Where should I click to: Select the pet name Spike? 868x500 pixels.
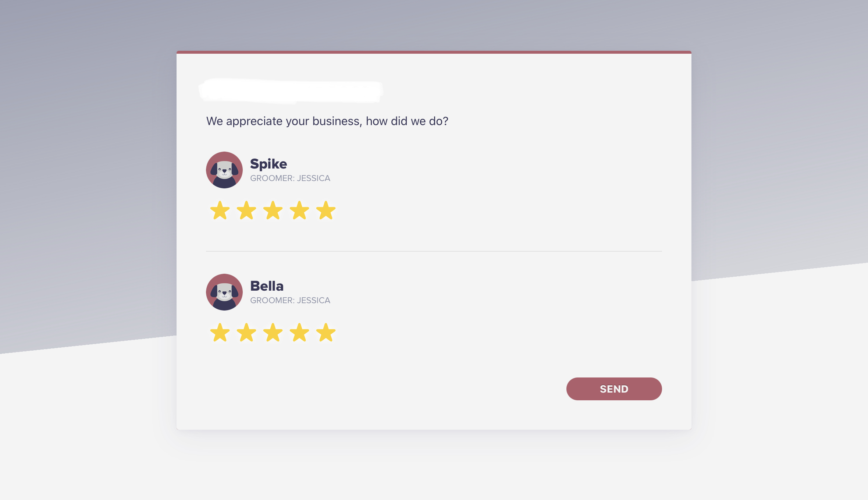point(268,164)
